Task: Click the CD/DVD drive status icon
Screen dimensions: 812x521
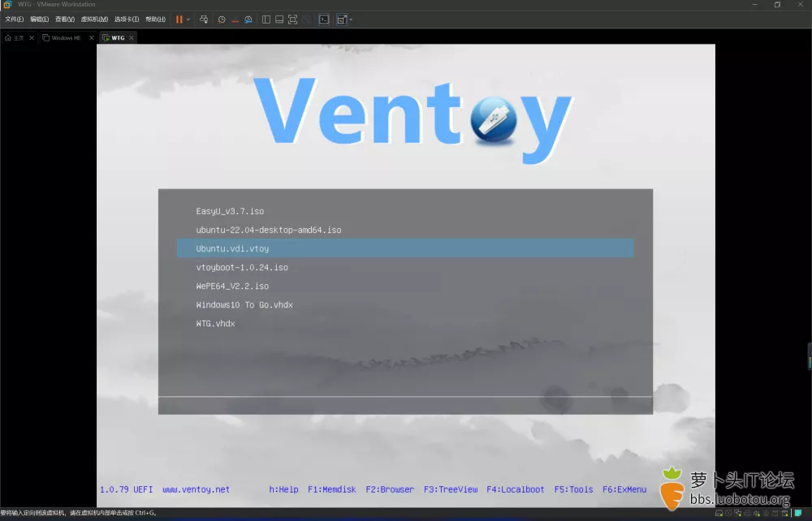Action: [x=728, y=513]
